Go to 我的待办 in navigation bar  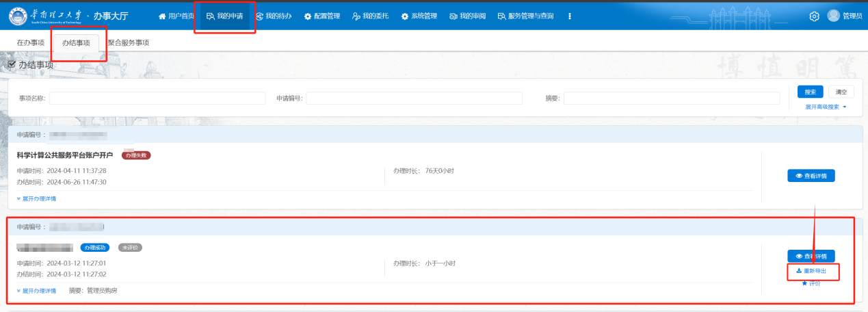pyautogui.click(x=274, y=16)
